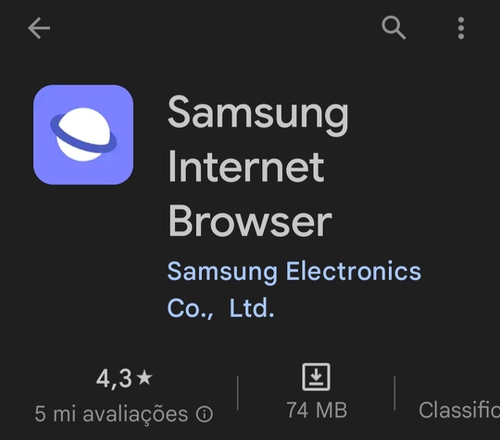500x440 pixels.
Task: Tap the star next to 4,3
Action: 145,378
